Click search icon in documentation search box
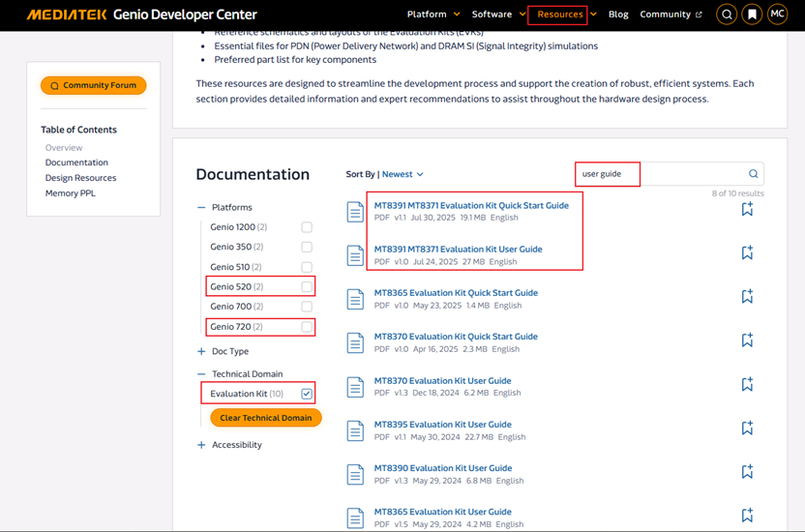 (x=753, y=174)
